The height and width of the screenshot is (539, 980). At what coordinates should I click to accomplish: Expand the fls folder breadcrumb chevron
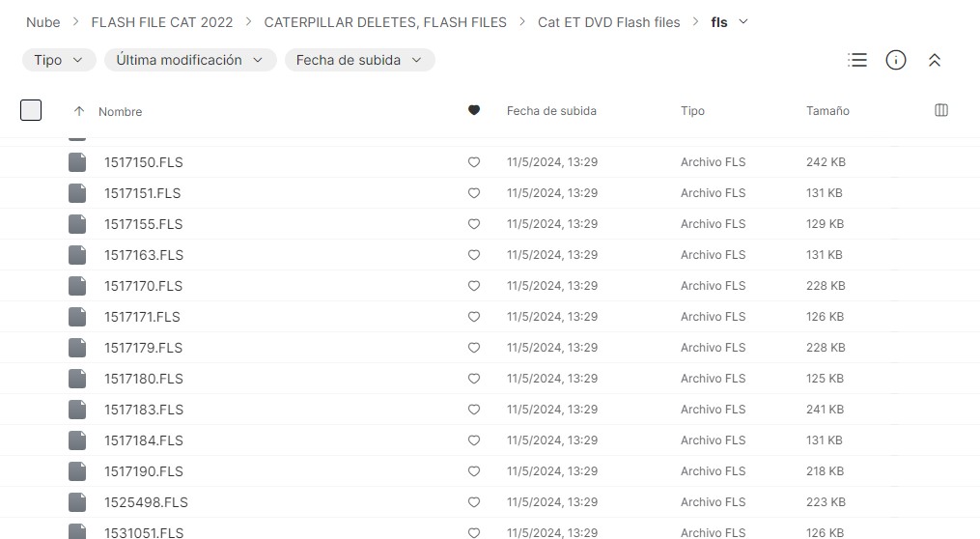tap(742, 21)
